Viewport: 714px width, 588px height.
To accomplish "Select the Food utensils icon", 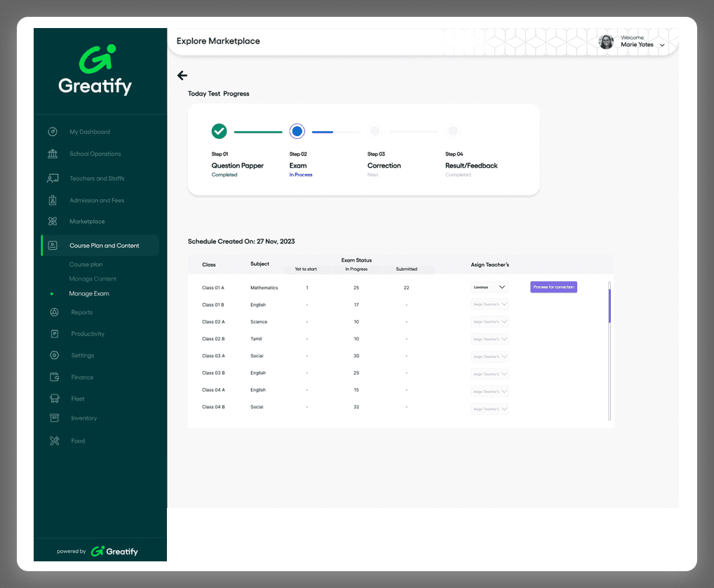I will pos(54,441).
